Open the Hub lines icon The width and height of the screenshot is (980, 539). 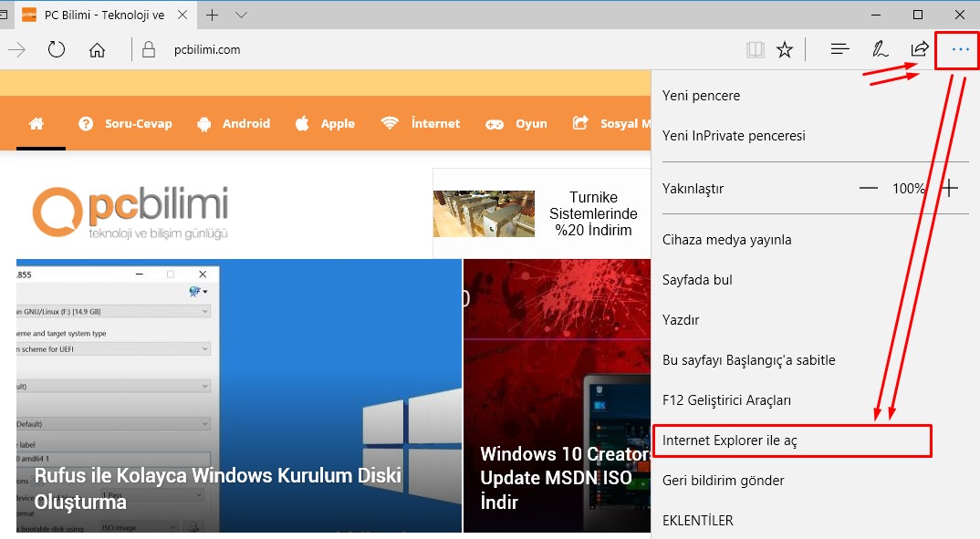840,49
